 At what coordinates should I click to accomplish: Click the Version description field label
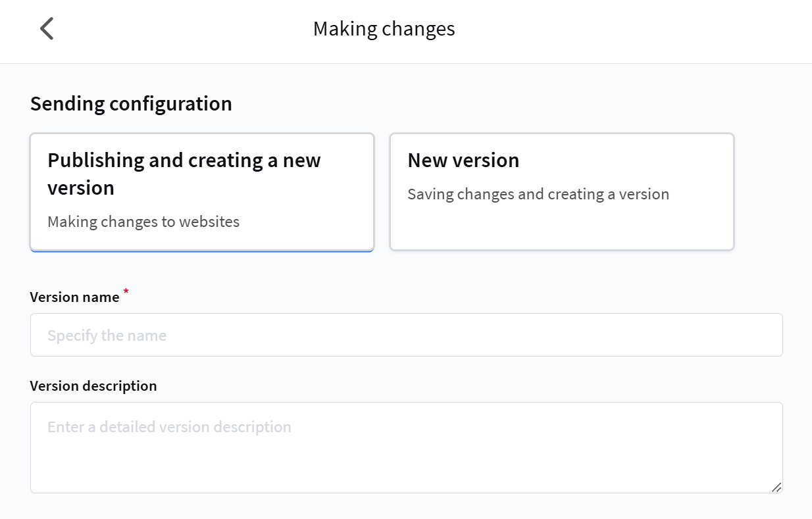pos(93,386)
